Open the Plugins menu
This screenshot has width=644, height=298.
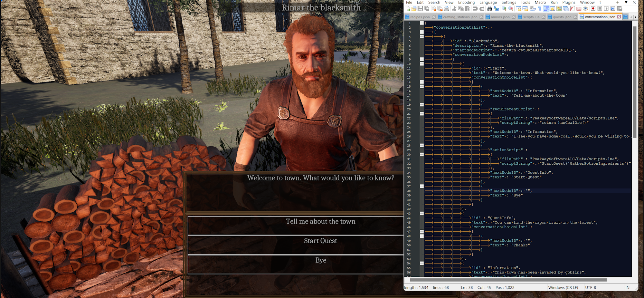click(x=569, y=2)
